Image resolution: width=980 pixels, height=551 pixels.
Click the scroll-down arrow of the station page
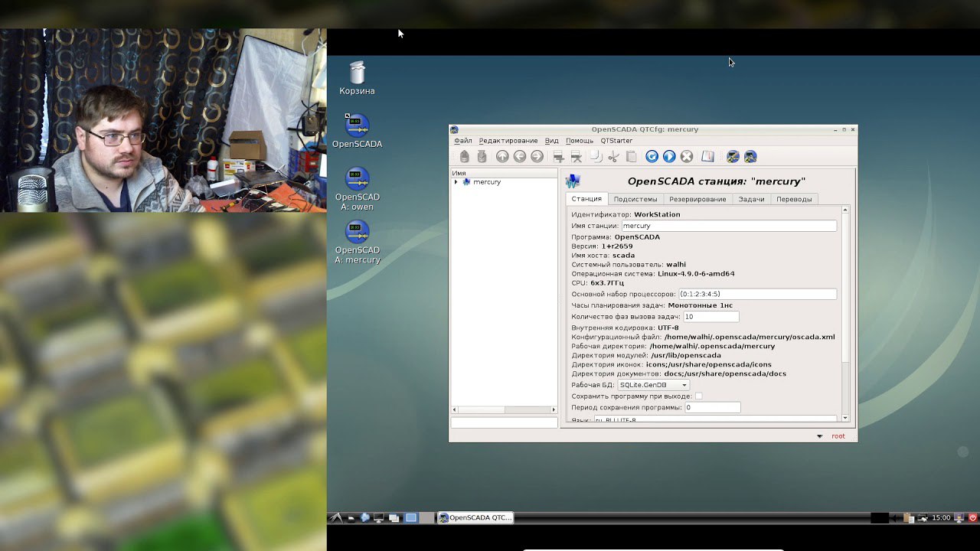(845, 418)
